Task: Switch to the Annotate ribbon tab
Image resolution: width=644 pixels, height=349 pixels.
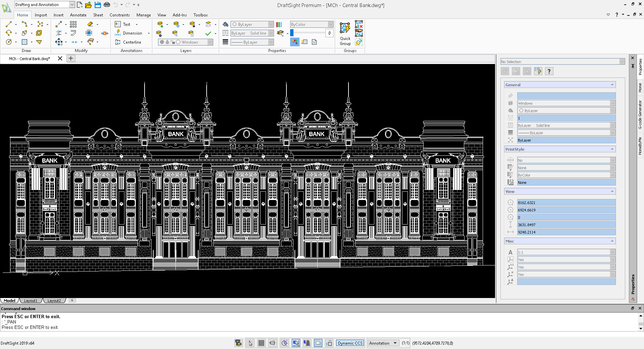Action: coord(78,15)
